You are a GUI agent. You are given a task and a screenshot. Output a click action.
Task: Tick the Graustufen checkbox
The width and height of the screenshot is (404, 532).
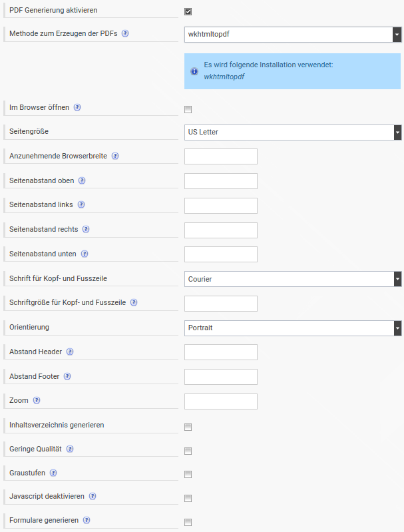188,474
